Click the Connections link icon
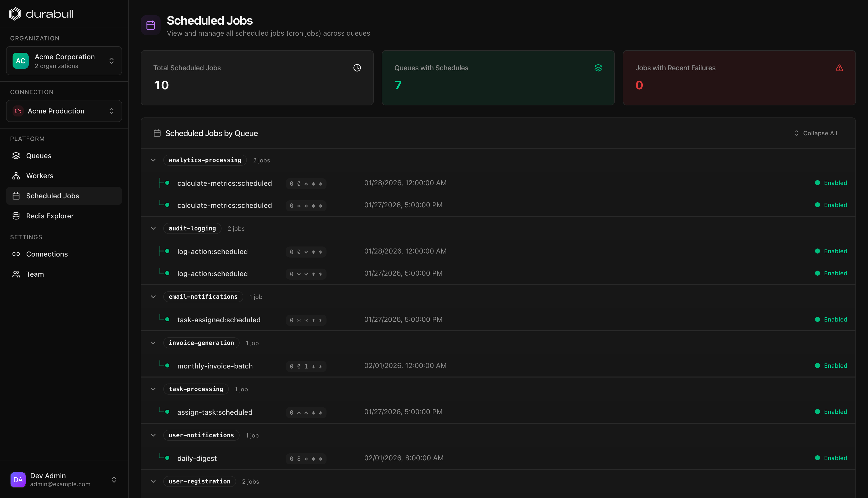This screenshot has height=498, width=868. coord(16,254)
